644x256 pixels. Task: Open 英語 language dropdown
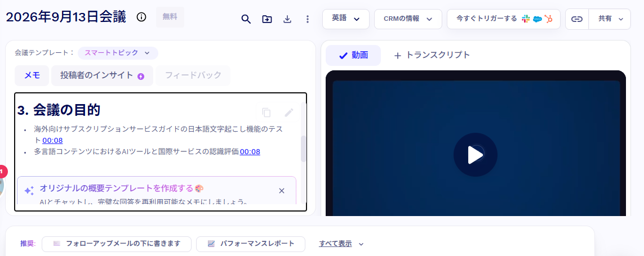click(346, 19)
